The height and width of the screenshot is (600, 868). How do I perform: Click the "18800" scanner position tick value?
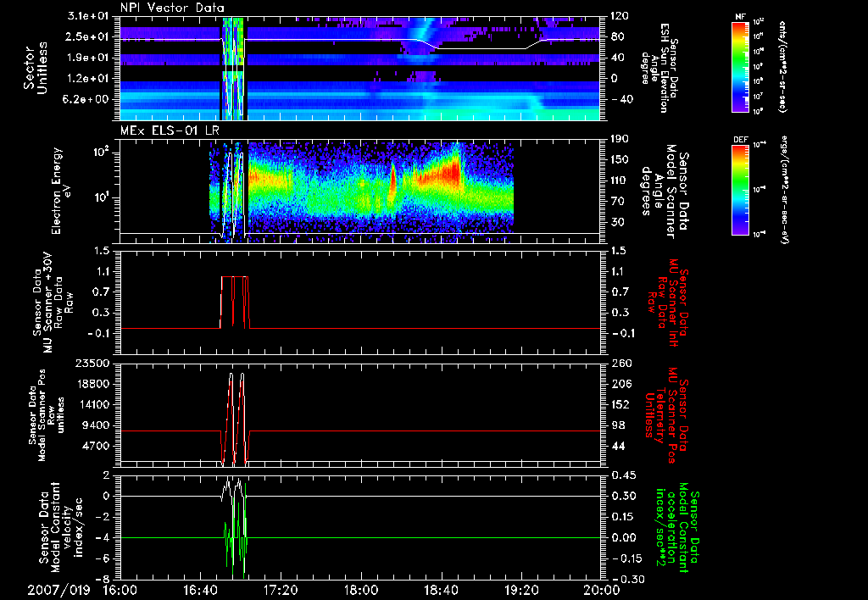click(x=93, y=384)
